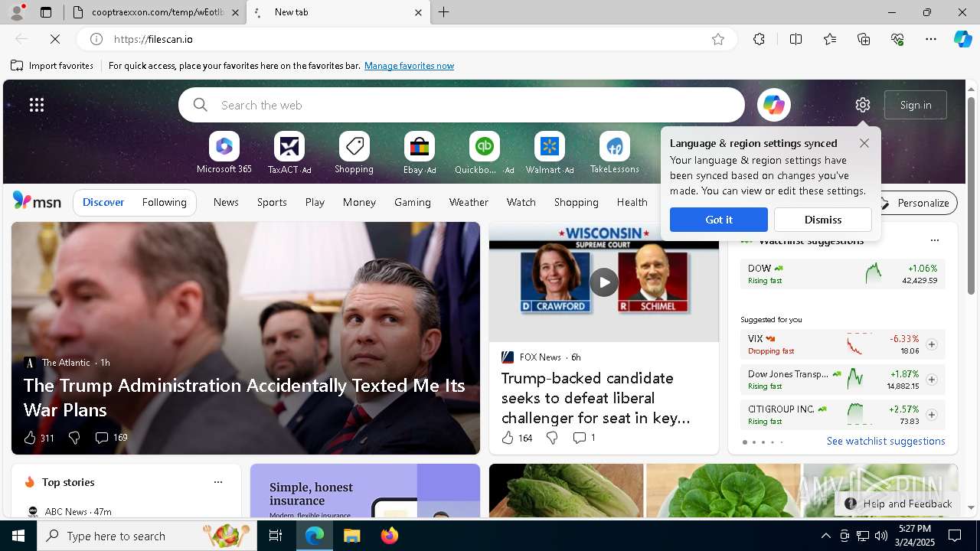
Task: Open Copilot next to the search box
Action: pyautogui.click(x=773, y=105)
